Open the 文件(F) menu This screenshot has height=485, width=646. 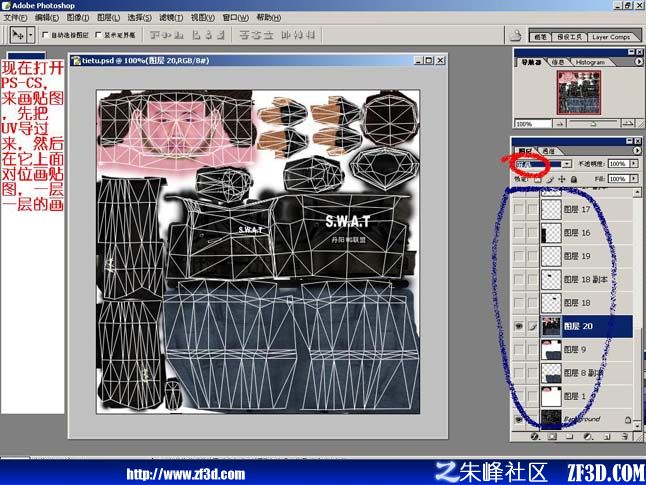(x=15, y=18)
